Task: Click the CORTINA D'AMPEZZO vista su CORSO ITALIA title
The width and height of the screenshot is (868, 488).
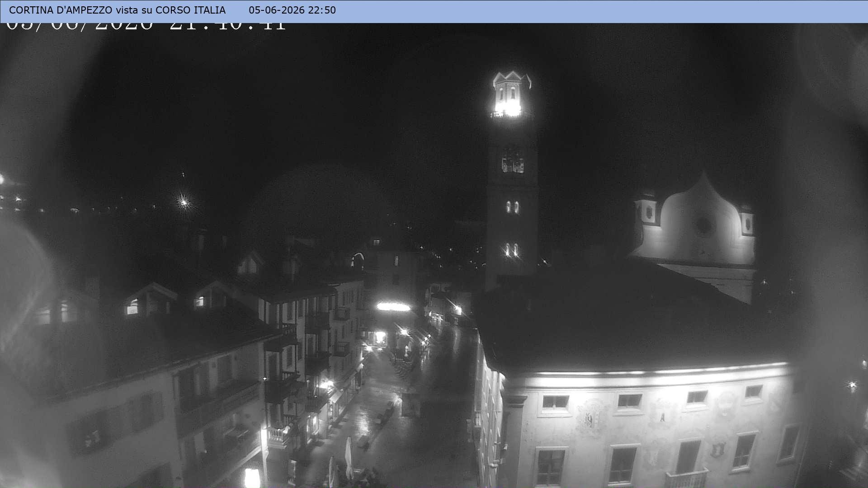Action: pos(117,10)
